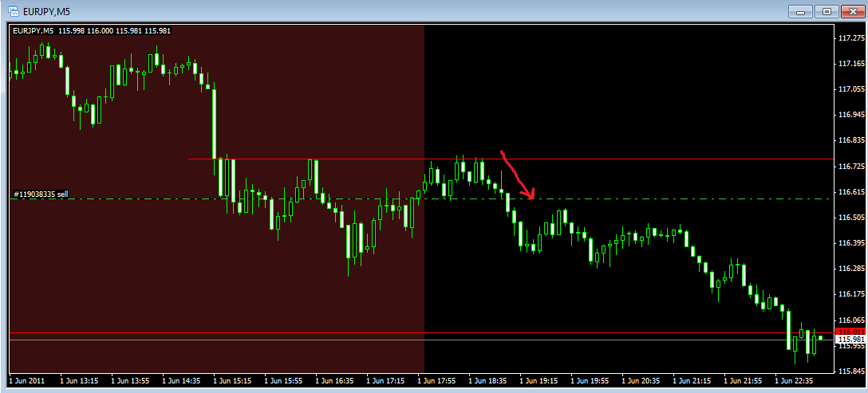Minimize the EURJPY,M5 chart window
868x393 pixels.
[800, 11]
